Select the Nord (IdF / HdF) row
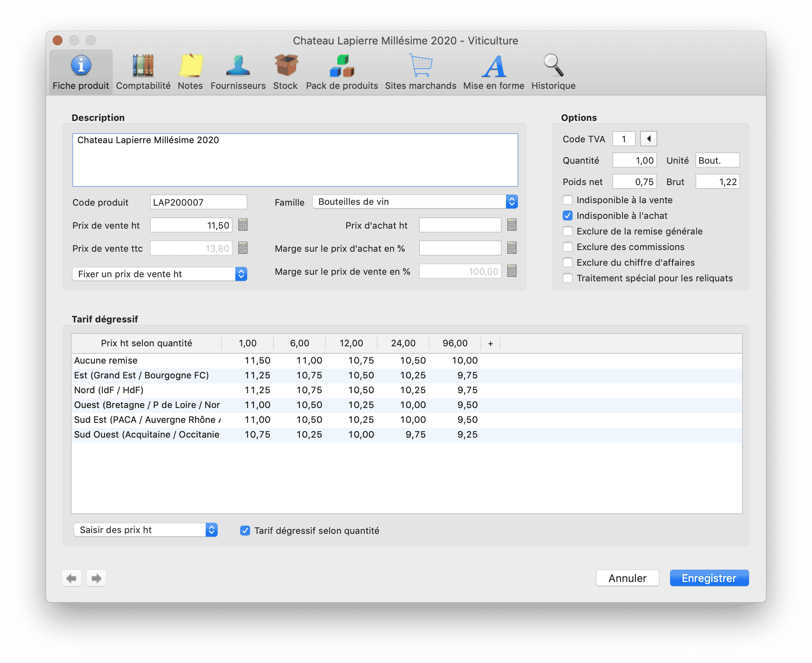812x663 pixels. coord(407,390)
